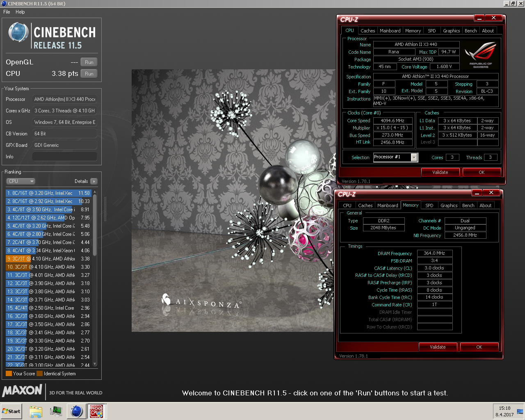Minimize the lower CPU-Z window
The height and width of the screenshot is (420, 525).
click(477, 193)
